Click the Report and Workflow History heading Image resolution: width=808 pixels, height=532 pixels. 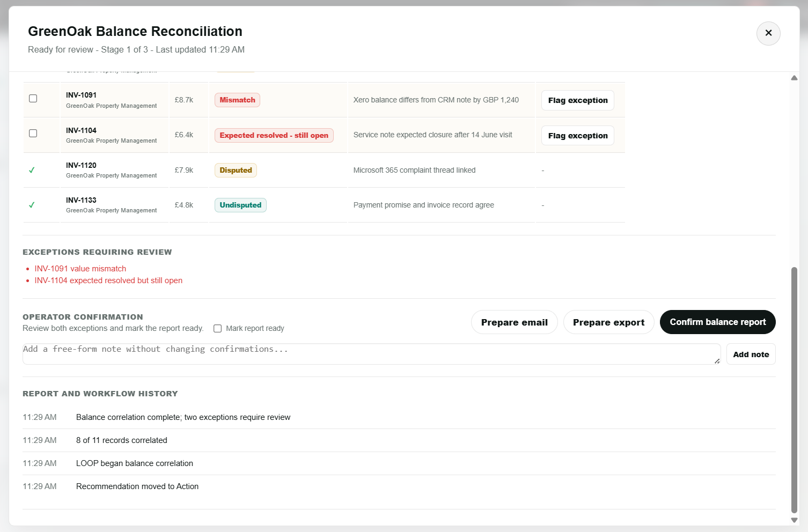pyautogui.click(x=100, y=394)
